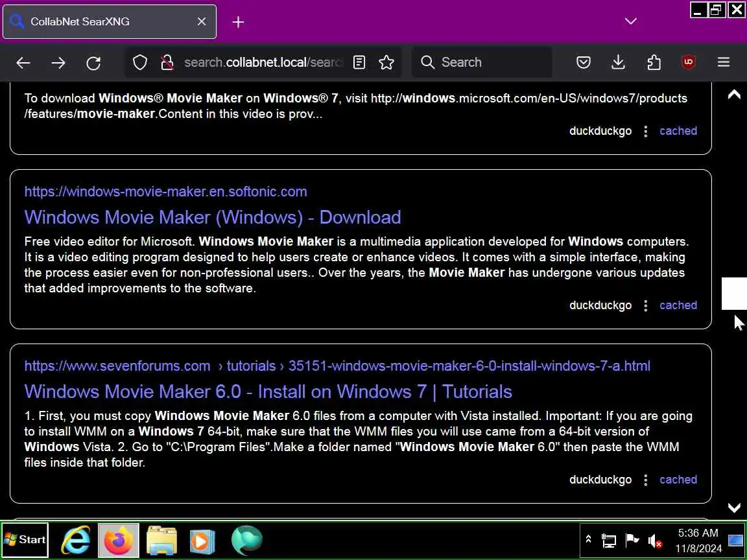Open the network status tray icon

pos(608,541)
